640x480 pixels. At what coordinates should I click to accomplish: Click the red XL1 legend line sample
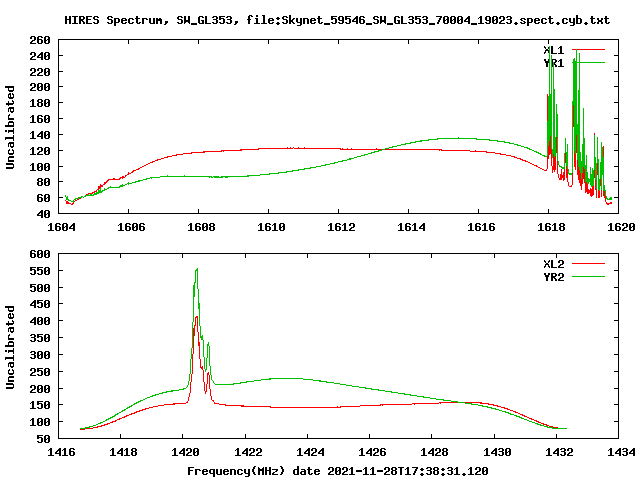pyautogui.click(x=588, y=49)
